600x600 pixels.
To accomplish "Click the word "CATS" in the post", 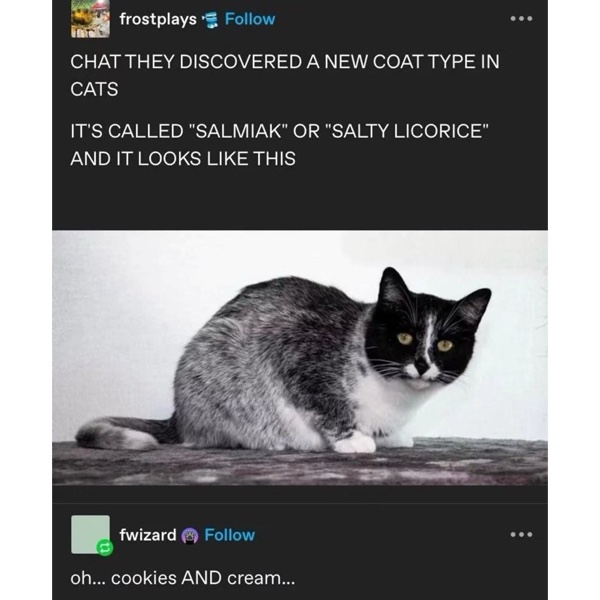I will 94,89.
